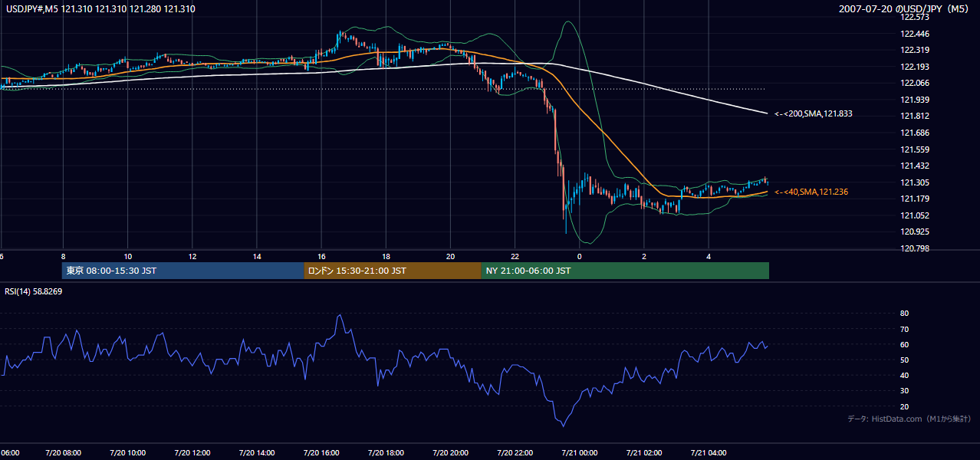Click RSI scale value 50

(905, 360)
